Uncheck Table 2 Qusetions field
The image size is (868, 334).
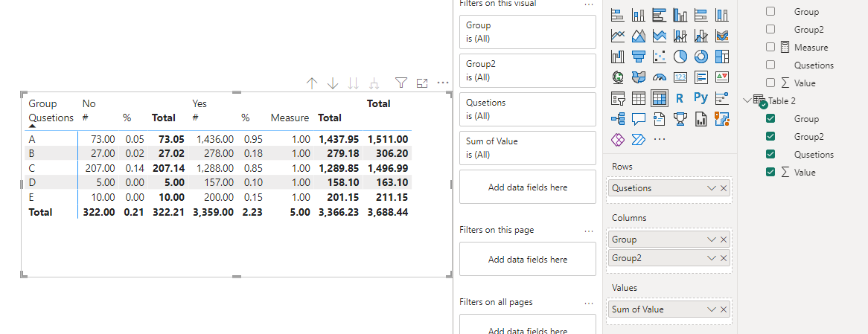pyautogui.click(x=770, y=154)
